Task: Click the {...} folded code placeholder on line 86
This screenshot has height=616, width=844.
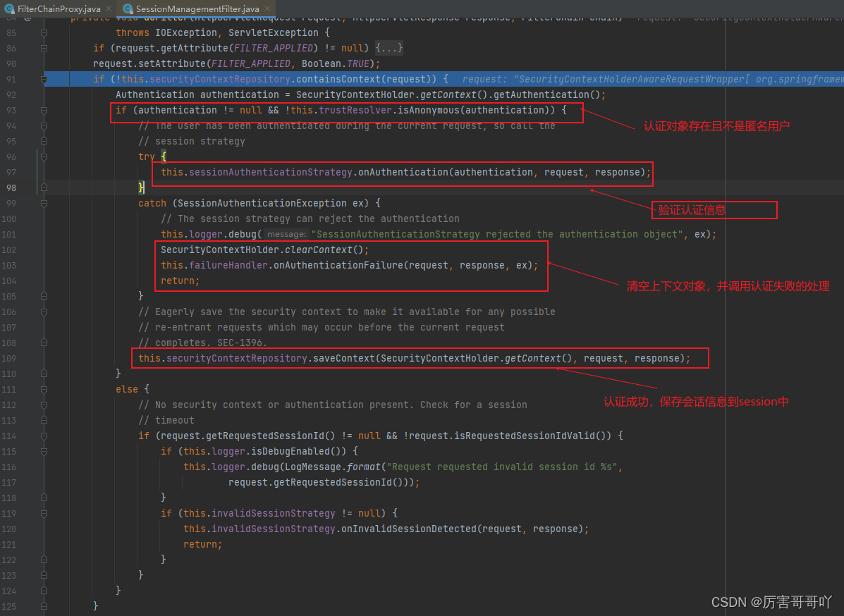Action: click(x=389, y=48)
